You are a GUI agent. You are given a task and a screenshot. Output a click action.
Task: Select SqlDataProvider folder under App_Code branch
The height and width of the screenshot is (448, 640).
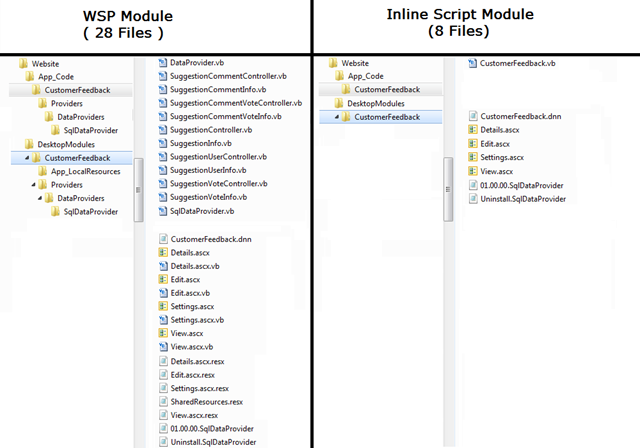[x=91, y=131]
